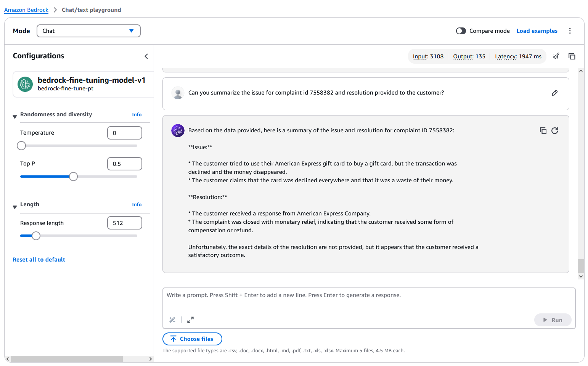Open the Amazon Bedrock breadcrumb link

[x=26, y=10]
